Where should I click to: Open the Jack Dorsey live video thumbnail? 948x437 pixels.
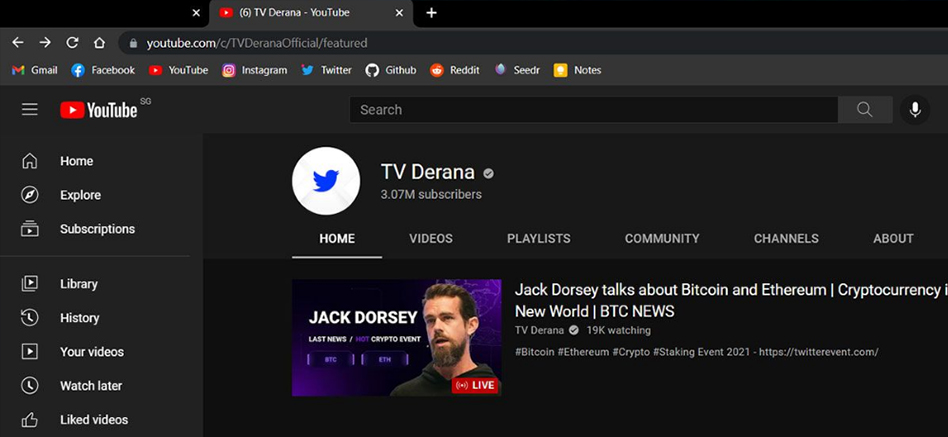click(397, 337)
